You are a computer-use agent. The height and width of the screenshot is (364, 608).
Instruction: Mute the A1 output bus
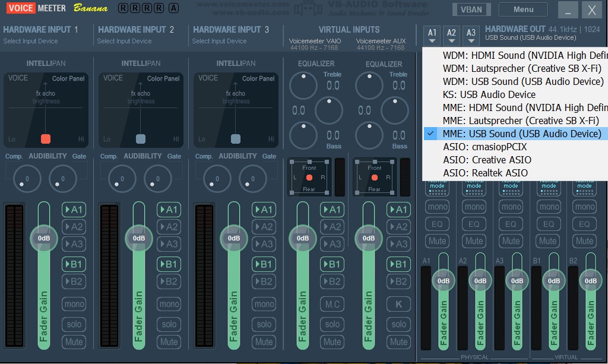coord(438,241)
